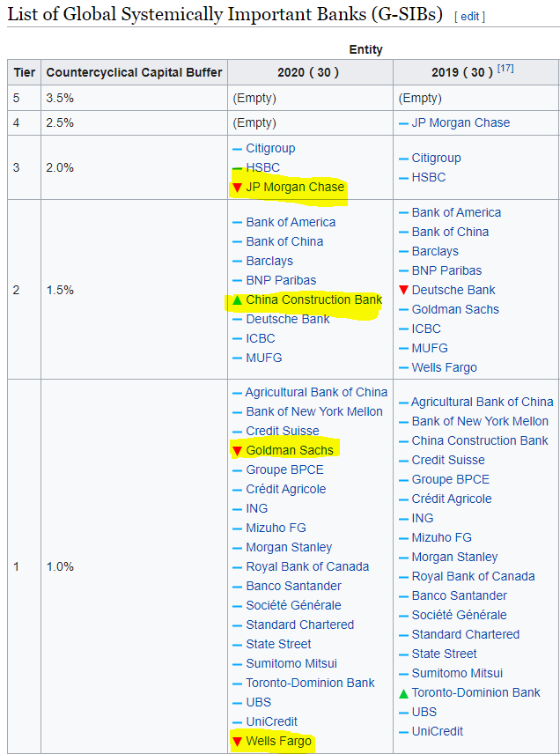Open Royal Bank of Canada, 2020 column
560x754 pixels.
pyautogui.click(x=307, y=566)
